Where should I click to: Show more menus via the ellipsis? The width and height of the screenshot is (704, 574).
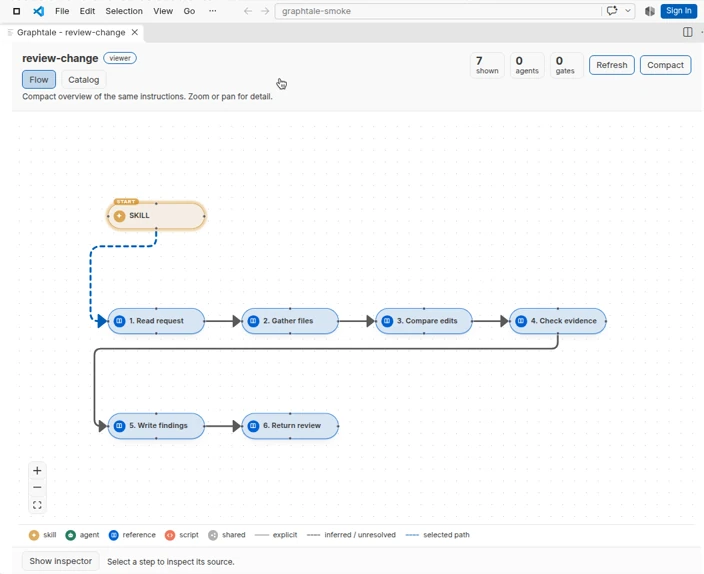point(212,11)
